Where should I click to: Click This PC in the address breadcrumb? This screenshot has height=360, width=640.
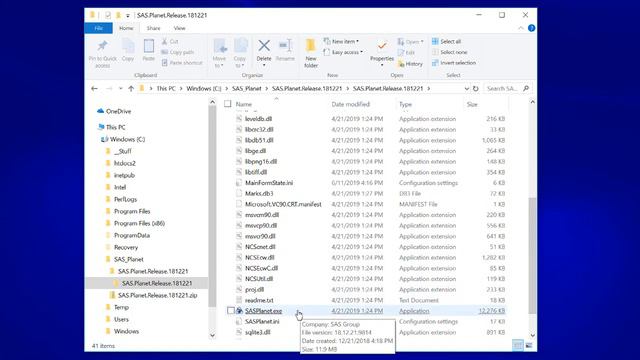click(x=166, y=89)
